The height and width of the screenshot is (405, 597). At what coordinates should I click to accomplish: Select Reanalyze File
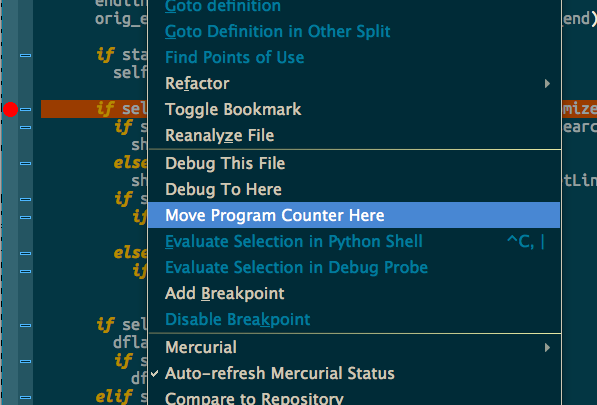tap(354, 135)
